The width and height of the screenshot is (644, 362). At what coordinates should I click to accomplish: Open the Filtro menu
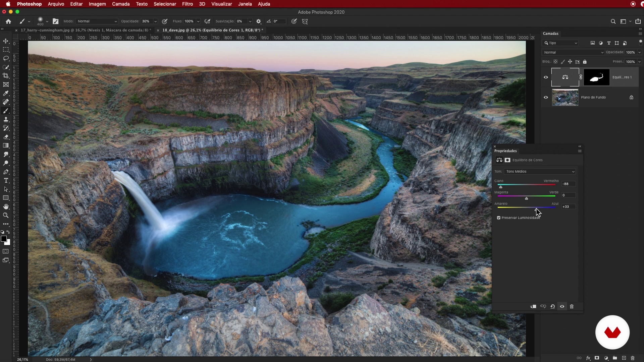coord(187,4)
